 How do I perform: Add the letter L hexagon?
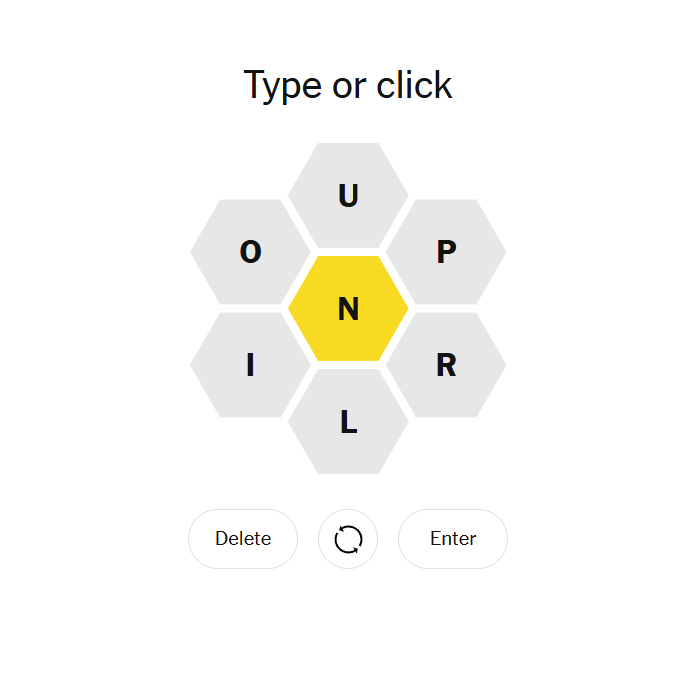(x=348, y=422)
